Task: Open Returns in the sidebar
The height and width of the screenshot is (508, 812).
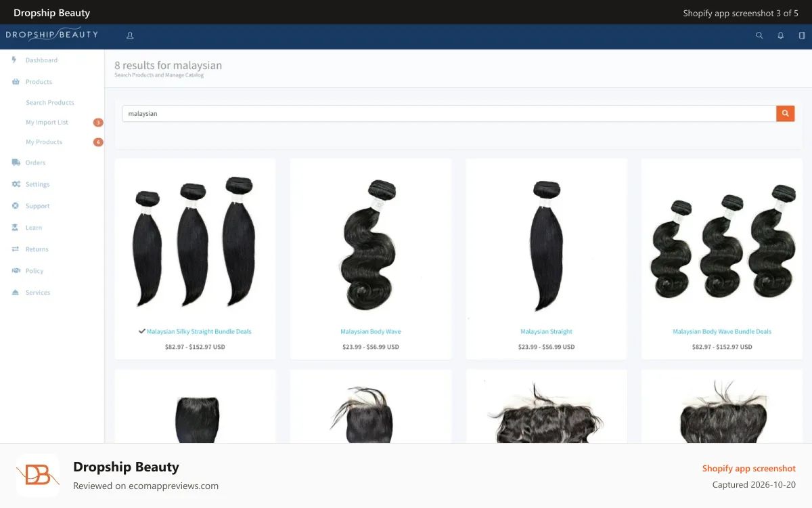Action: (37, 249)
